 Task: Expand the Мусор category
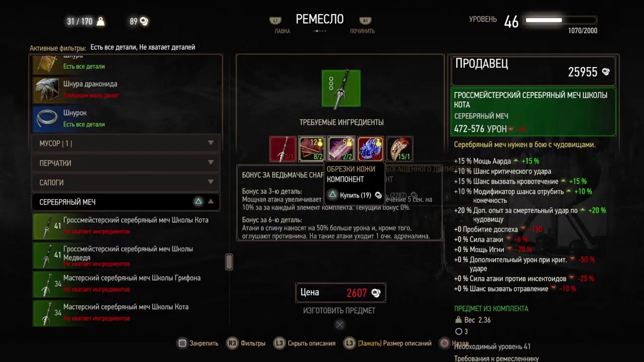click(x=126, y=143)
